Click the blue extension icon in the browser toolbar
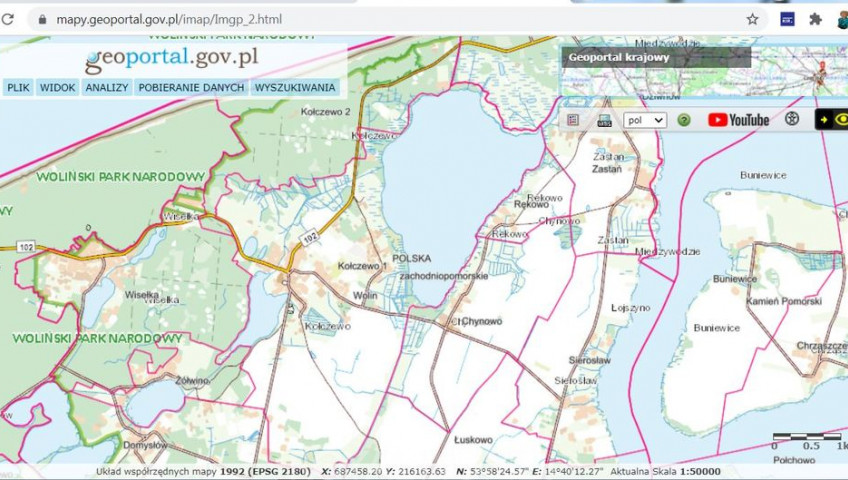The width and height of the screenshot is (848, 480). click(787, 19)
